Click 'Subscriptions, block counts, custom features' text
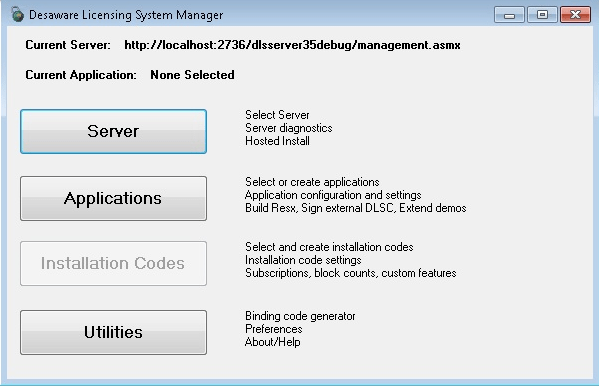Screen dimensions: 599x386 click(x=351, y=273)
